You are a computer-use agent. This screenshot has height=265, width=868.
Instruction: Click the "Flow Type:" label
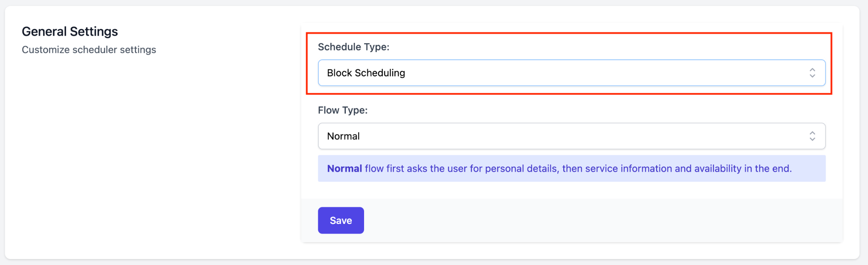[343, 110]
